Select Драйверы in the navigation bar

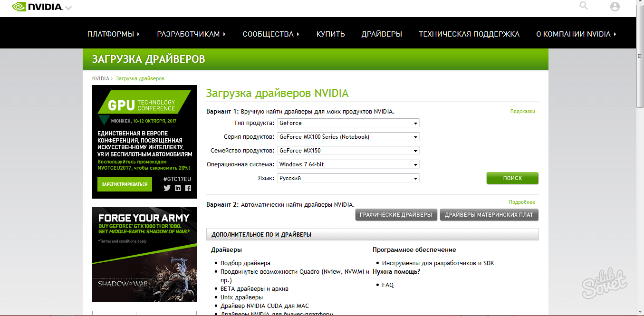(382, 34)
